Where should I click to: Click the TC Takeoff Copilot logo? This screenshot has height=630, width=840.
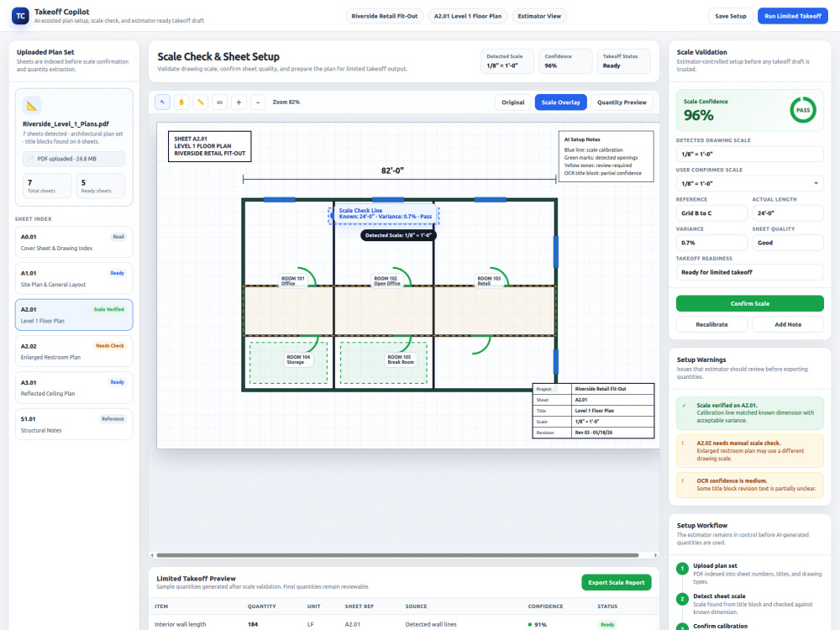(20, 15)
